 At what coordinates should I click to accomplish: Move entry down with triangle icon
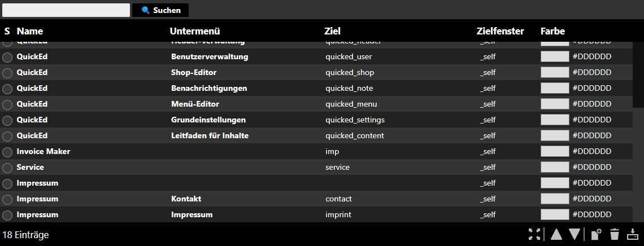(x=575, y=234)
